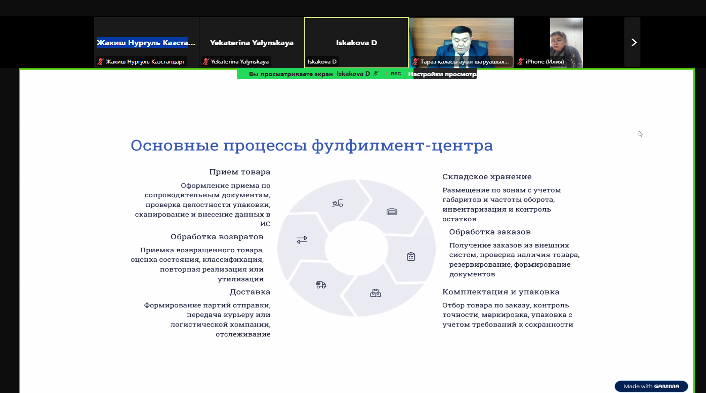Click the goods receiving icon atop diagram

(x=338, y=203)
